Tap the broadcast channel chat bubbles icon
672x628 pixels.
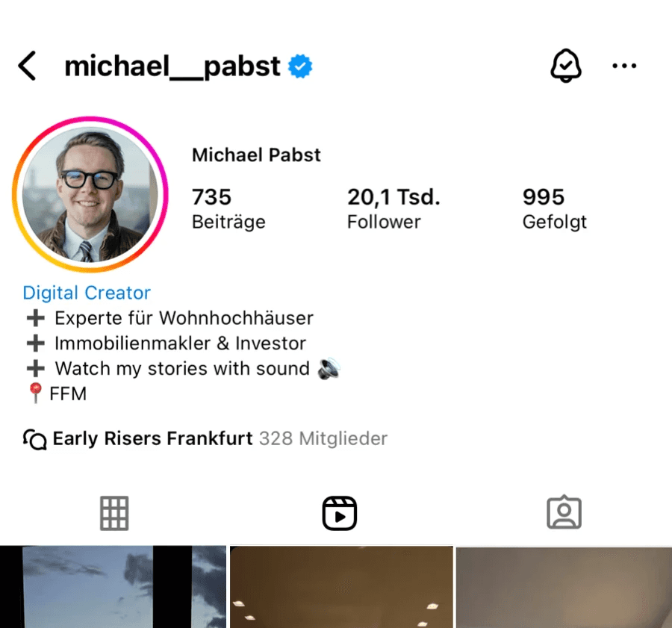point(34,439)
